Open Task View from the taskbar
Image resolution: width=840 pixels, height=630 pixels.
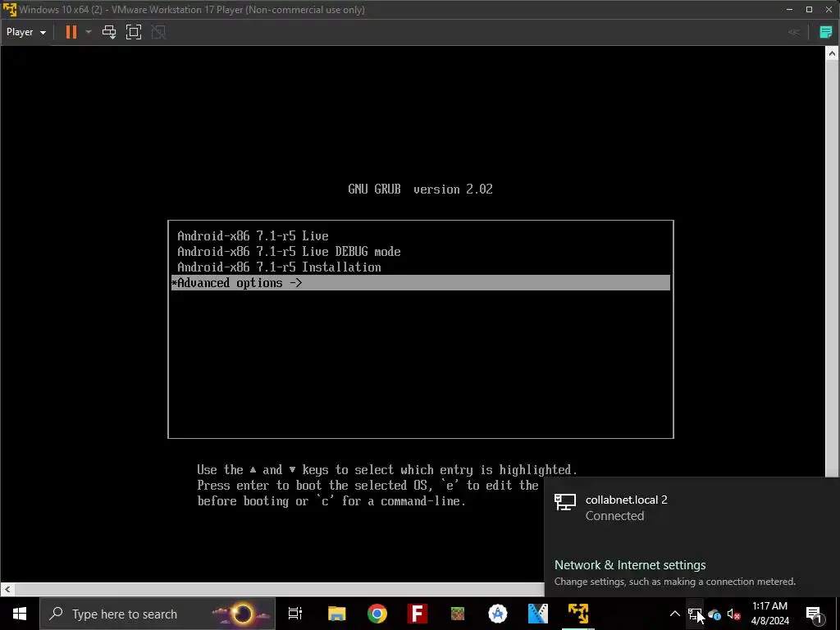click(295, 614)
